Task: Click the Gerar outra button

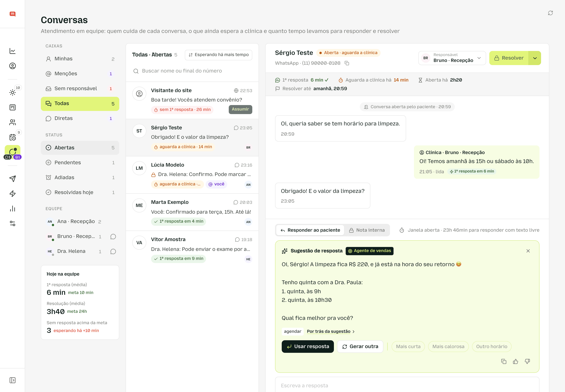Action: [x=360, y=347]
